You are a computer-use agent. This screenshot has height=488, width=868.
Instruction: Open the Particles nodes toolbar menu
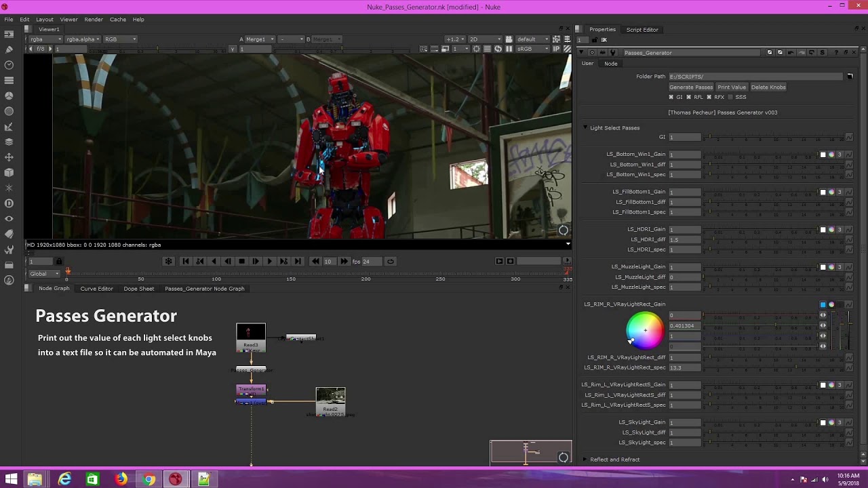[x=9, y=188]
